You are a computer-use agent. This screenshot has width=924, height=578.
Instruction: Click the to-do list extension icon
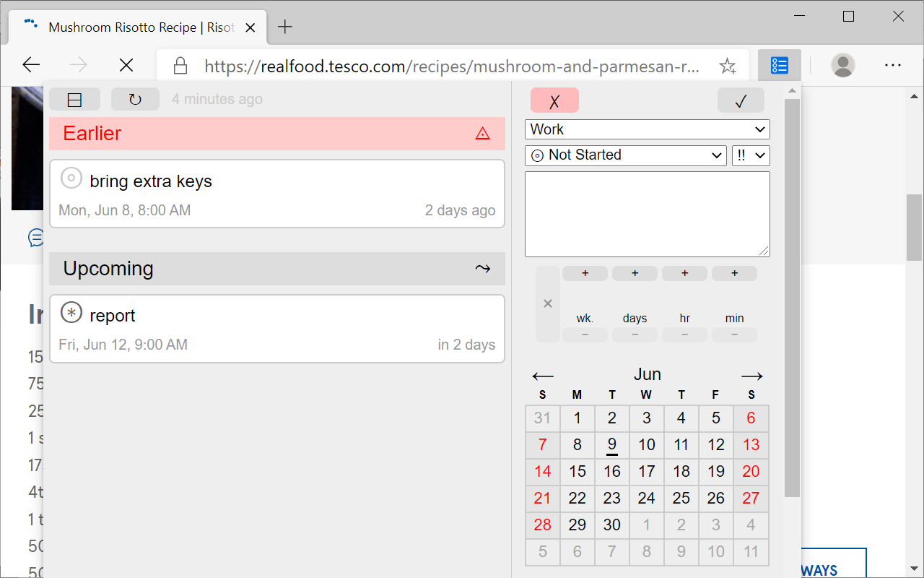click(779, 66)
